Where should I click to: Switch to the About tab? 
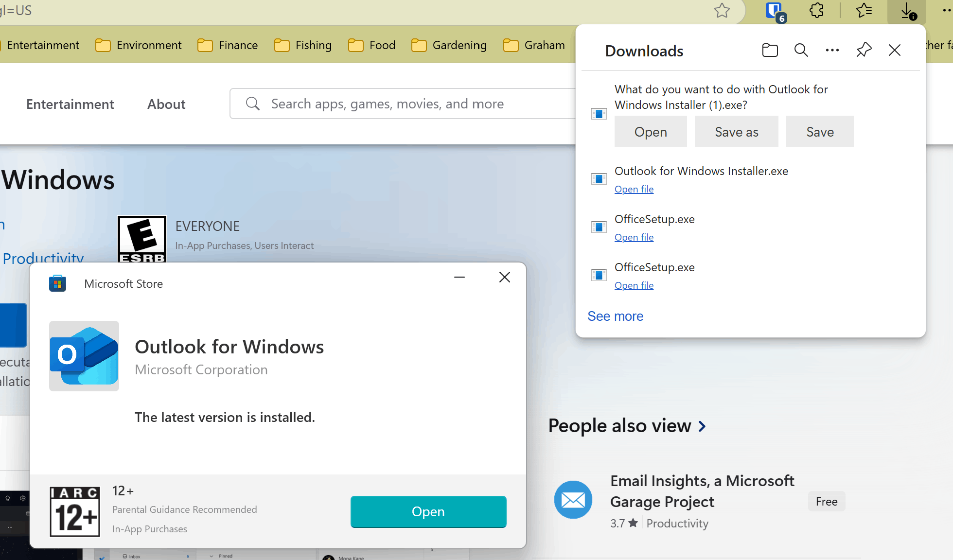166,104
